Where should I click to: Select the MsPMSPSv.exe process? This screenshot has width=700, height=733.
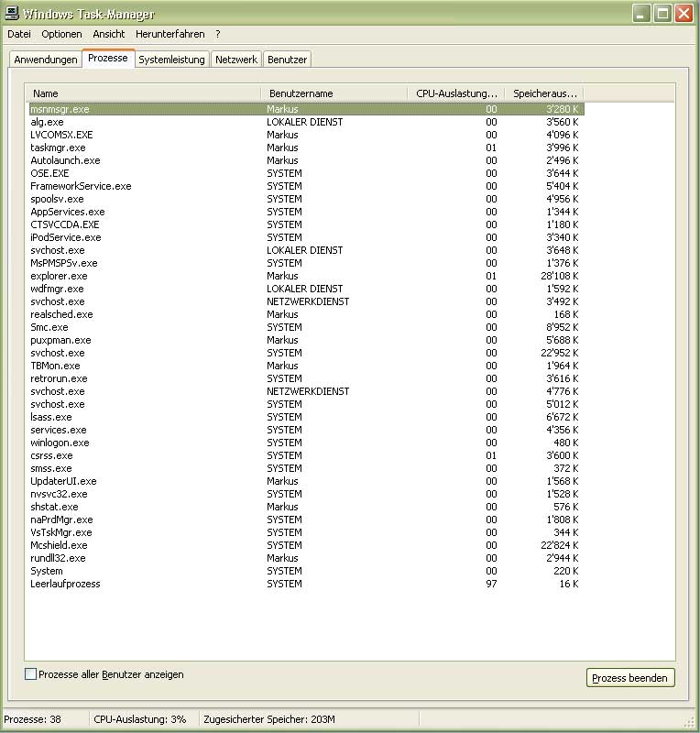pos(306,263)
